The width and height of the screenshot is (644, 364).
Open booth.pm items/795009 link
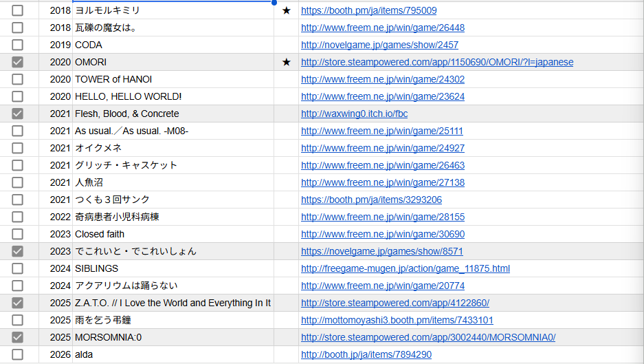369,11
